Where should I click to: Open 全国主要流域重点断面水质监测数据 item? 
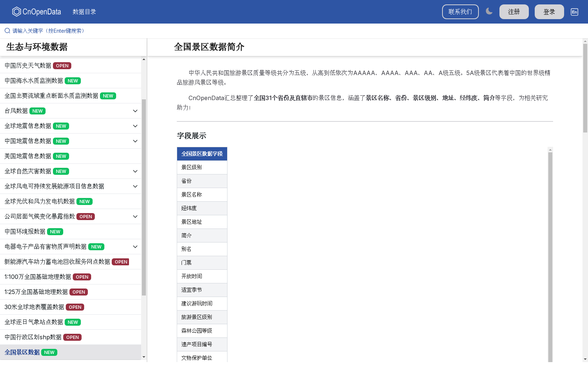tap(71, 96)
